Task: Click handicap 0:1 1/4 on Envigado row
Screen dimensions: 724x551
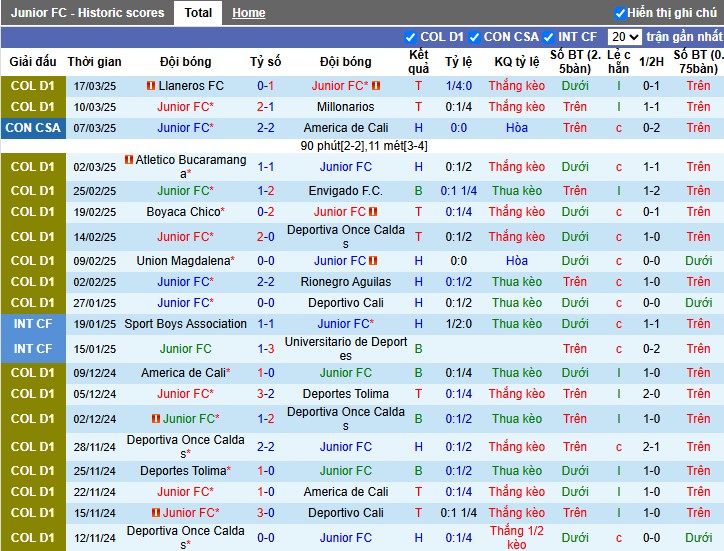Action: pos(459,191)
